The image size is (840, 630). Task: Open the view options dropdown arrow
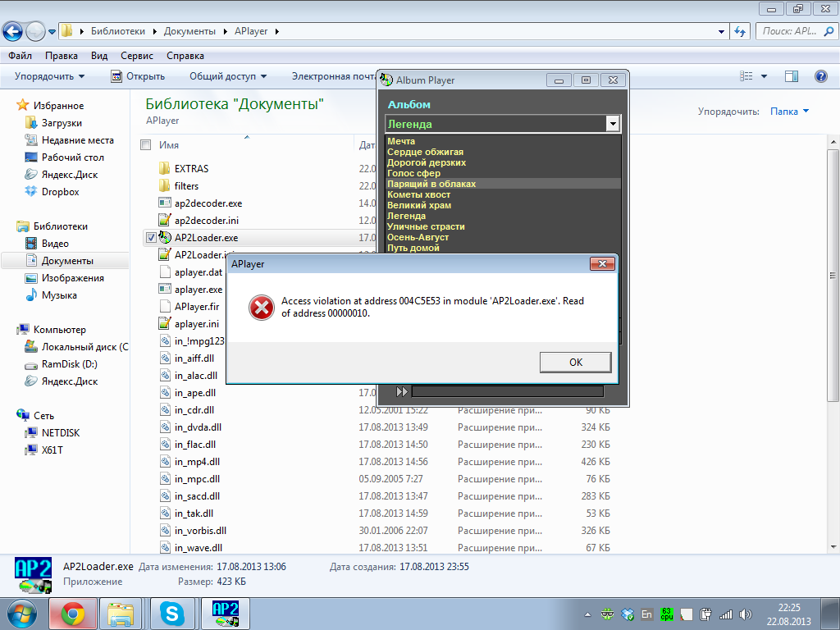764,76
